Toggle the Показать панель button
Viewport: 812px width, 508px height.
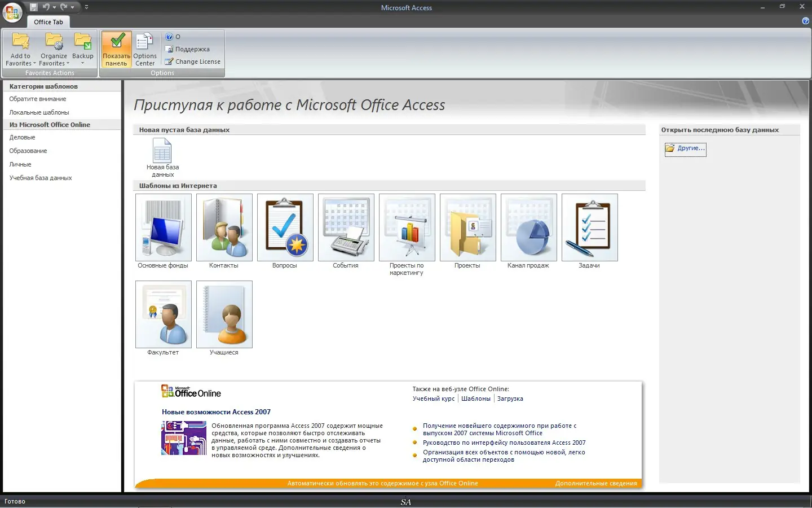click(x=116, y=49)
